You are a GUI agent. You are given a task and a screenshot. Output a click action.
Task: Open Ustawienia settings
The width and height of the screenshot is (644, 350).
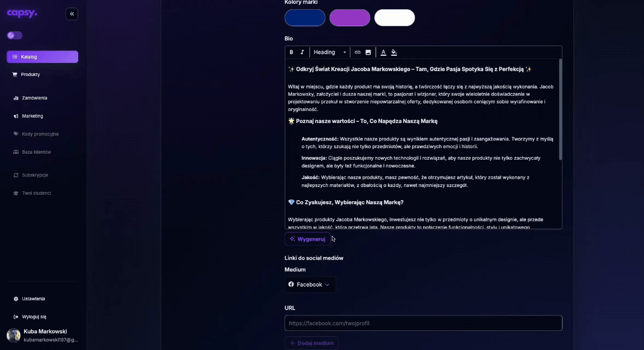point(33,299)
